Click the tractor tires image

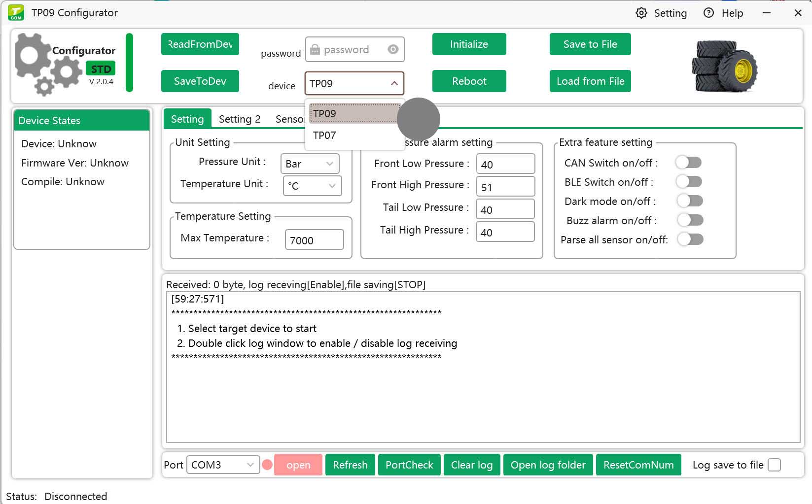724,67
